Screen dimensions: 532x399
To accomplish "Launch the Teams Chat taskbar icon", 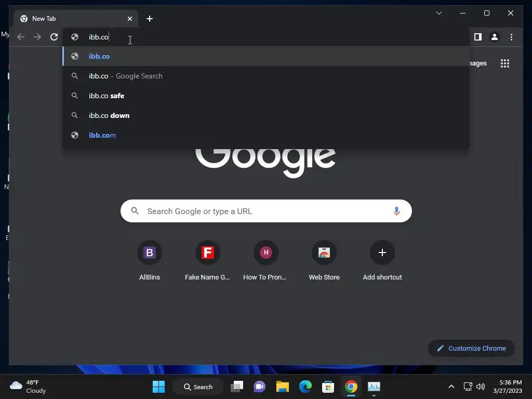I will click(260, 387).
